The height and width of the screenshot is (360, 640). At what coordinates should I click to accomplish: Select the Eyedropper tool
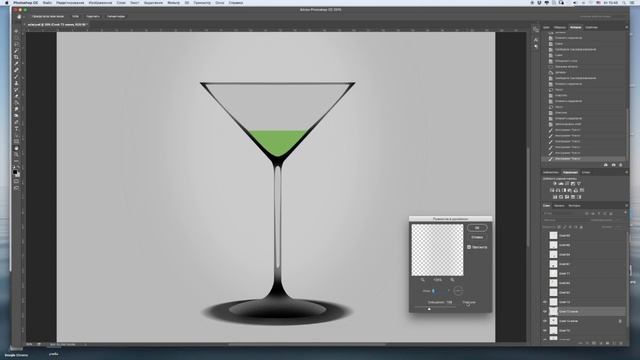(16, 64)
